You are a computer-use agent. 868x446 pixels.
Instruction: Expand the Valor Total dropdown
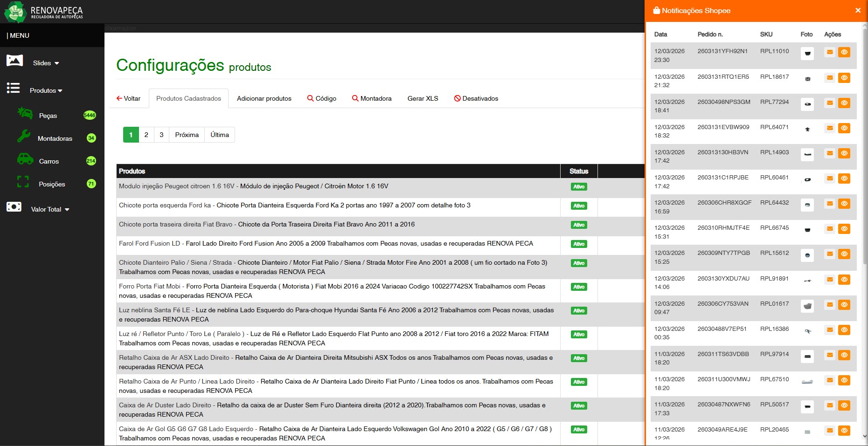pos(50,209)
